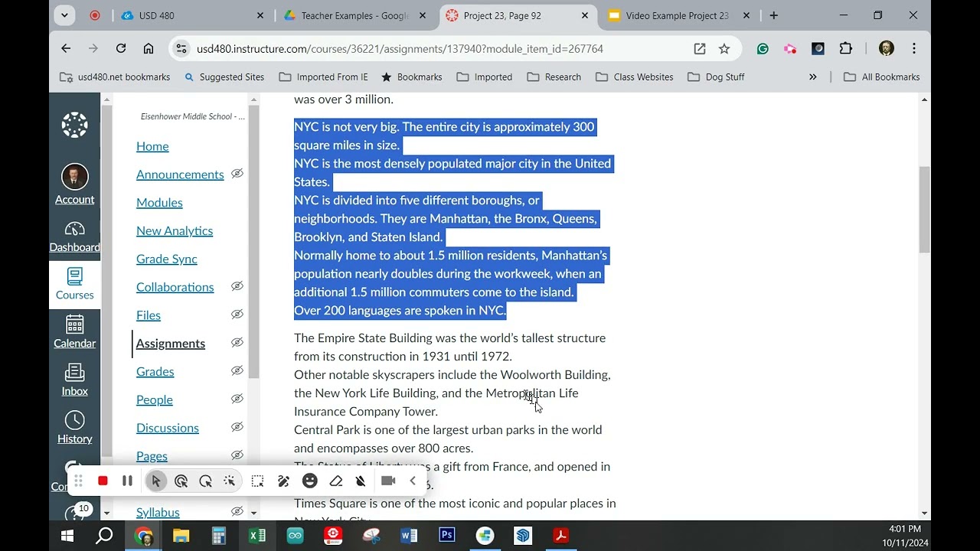Go to the Canvas Dashboard
This screenshot has width=980, height=551.
74,237
